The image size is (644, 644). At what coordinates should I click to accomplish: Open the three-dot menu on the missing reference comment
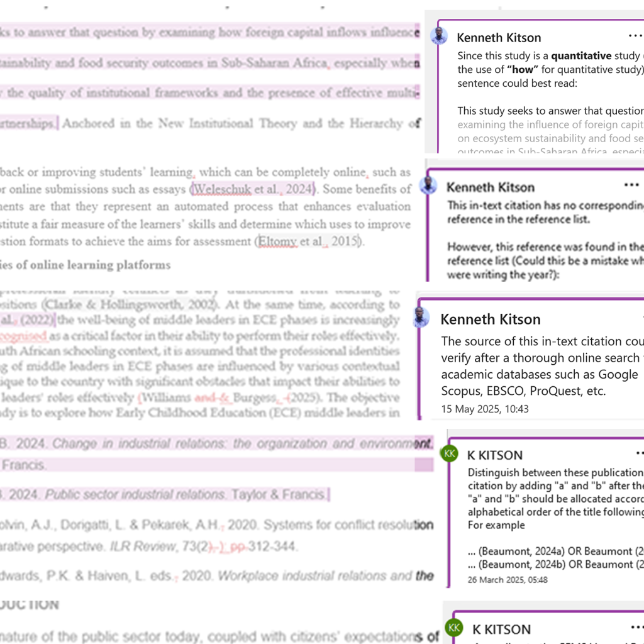point(631,186)
